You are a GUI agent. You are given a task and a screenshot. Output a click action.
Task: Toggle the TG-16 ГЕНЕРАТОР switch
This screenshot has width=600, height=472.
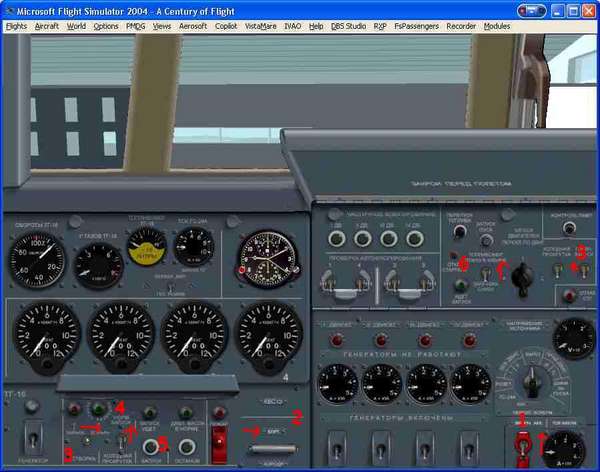click(x=33, y=439)
